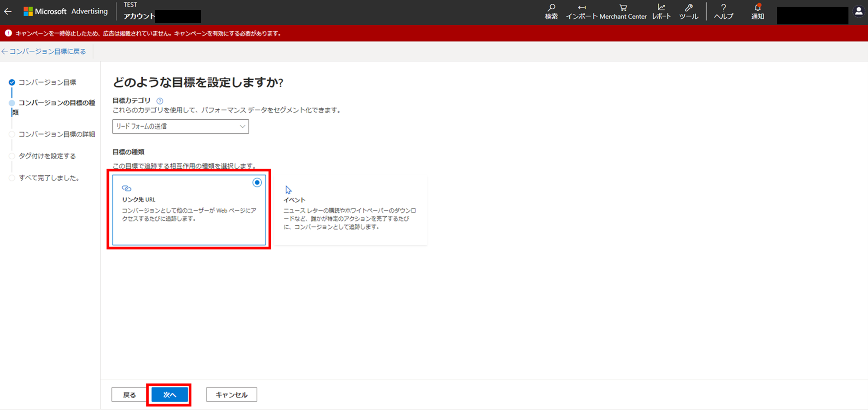This screenshot has height=410, width=868.
Task: Open the Tools (ツール) menu
Action: (688, 12)
